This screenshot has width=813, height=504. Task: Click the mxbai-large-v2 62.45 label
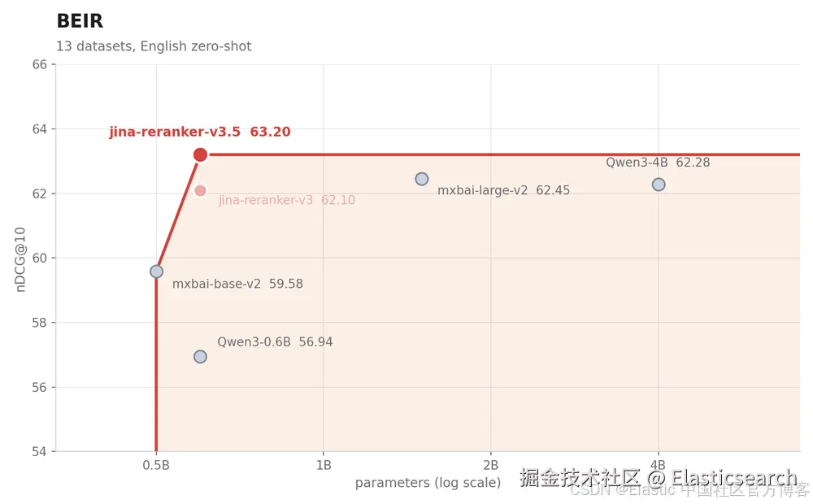coord(503,190)
